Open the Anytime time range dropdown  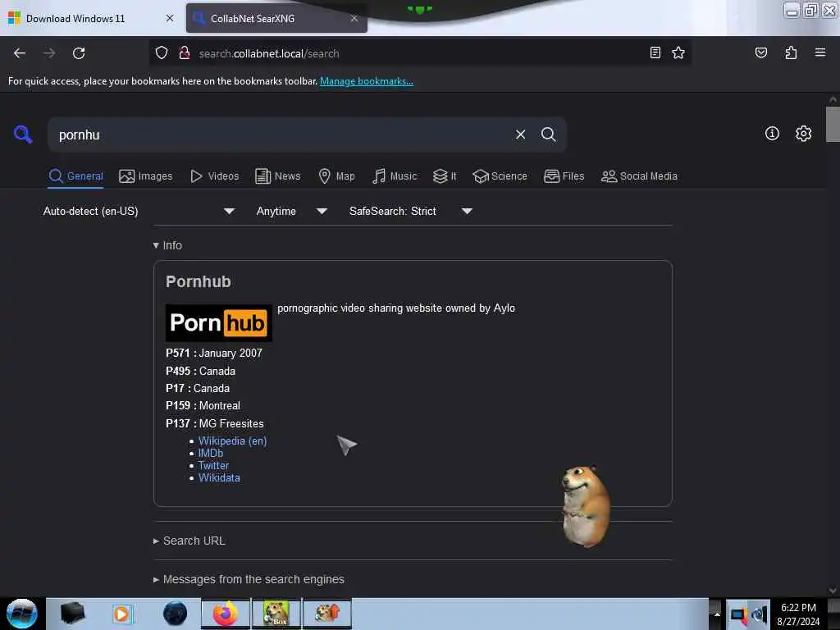[291, 211]
